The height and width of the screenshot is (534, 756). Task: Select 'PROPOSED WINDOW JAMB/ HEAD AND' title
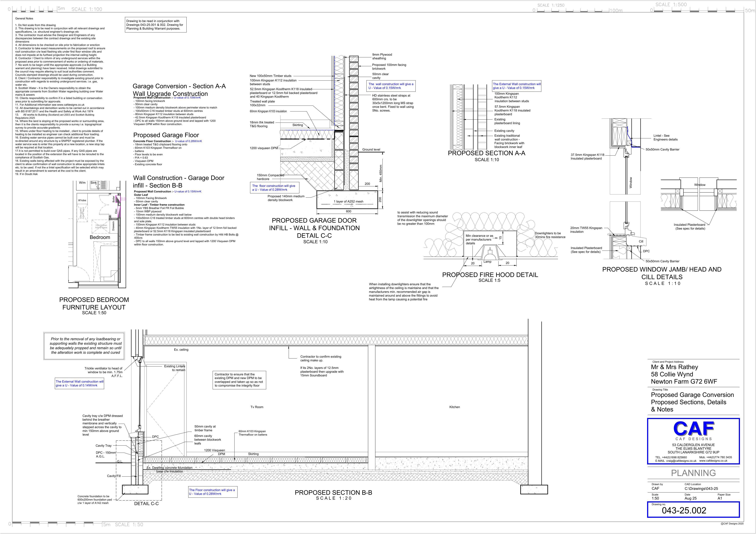662,269
